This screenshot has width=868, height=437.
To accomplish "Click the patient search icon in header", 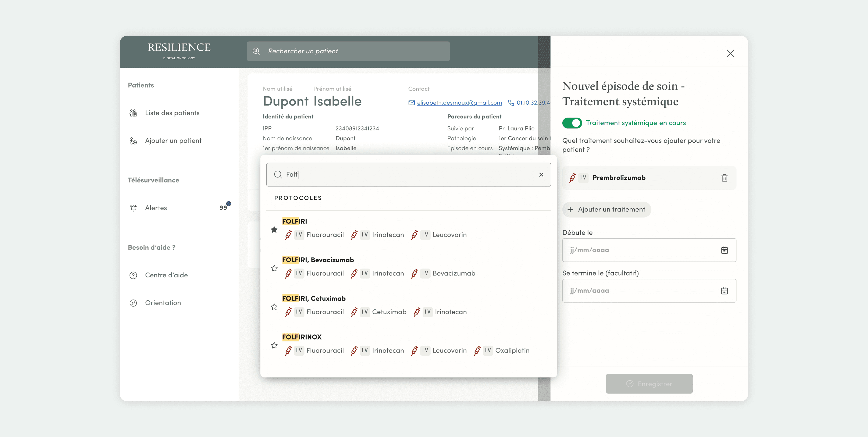I will coord(256,51).
